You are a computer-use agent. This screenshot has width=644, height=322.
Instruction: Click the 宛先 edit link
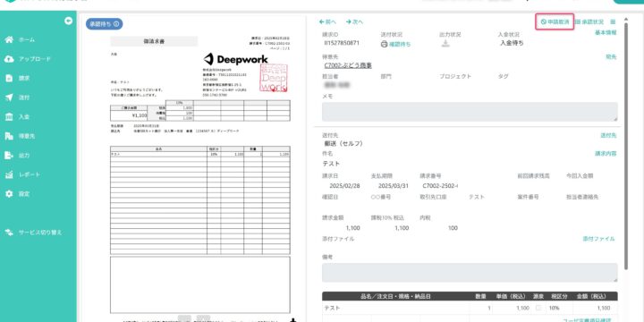pos(611,57)
